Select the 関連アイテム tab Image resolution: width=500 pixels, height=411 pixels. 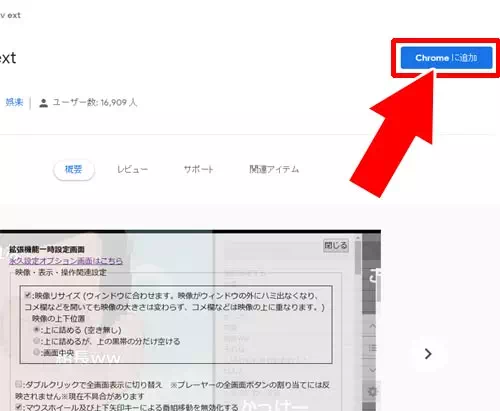274,169
